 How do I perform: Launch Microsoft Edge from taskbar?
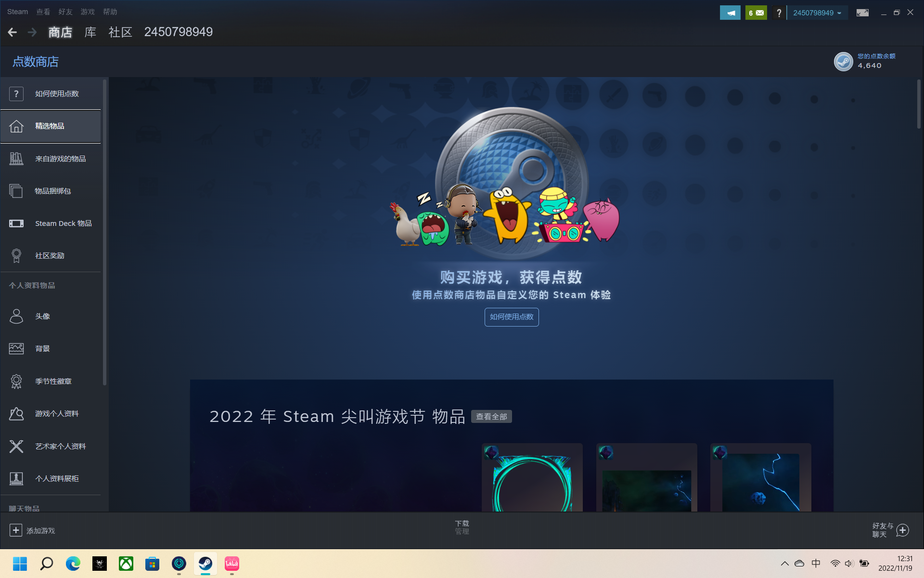[x=73, y=564]
